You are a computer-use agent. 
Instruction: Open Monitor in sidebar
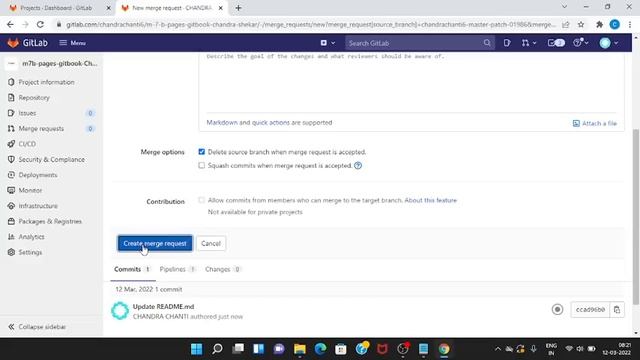pos(30,191)
